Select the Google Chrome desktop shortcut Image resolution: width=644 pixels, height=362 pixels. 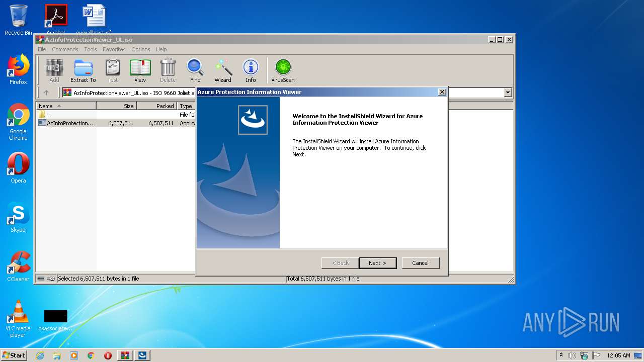[x=18, y=122]
